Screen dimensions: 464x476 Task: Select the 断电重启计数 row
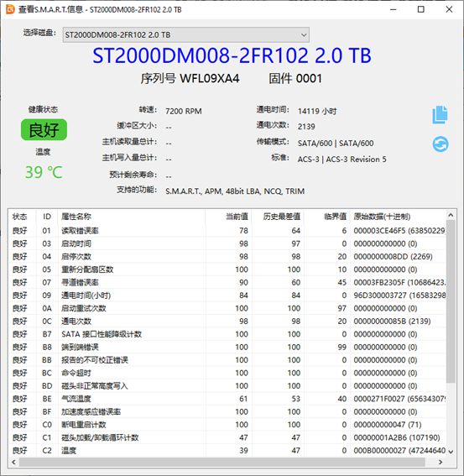227,425
